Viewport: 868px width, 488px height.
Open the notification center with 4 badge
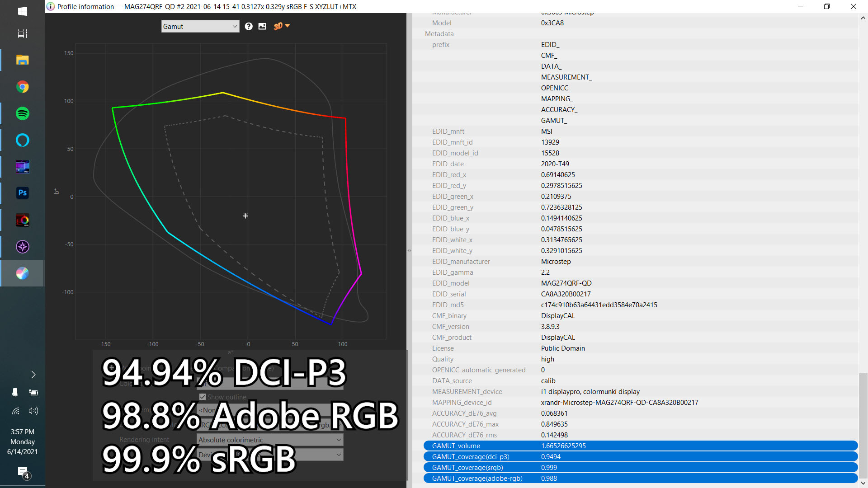(x=23, y=473)
